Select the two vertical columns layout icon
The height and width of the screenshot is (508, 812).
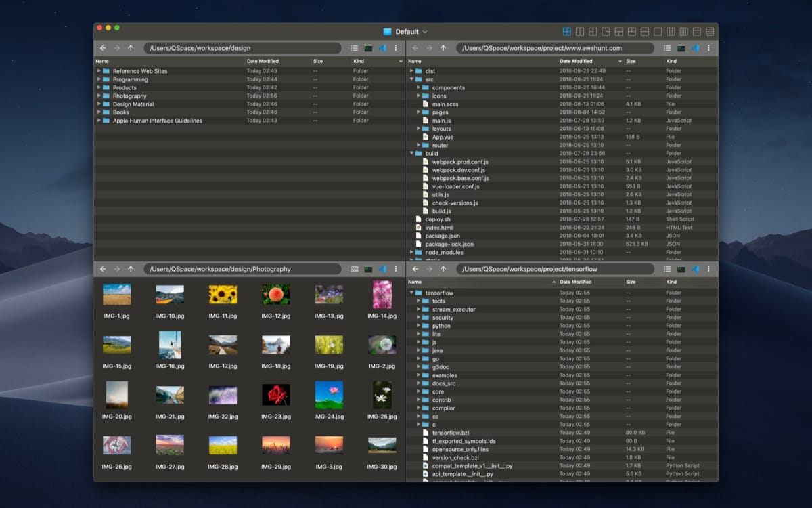coord(580,32)
